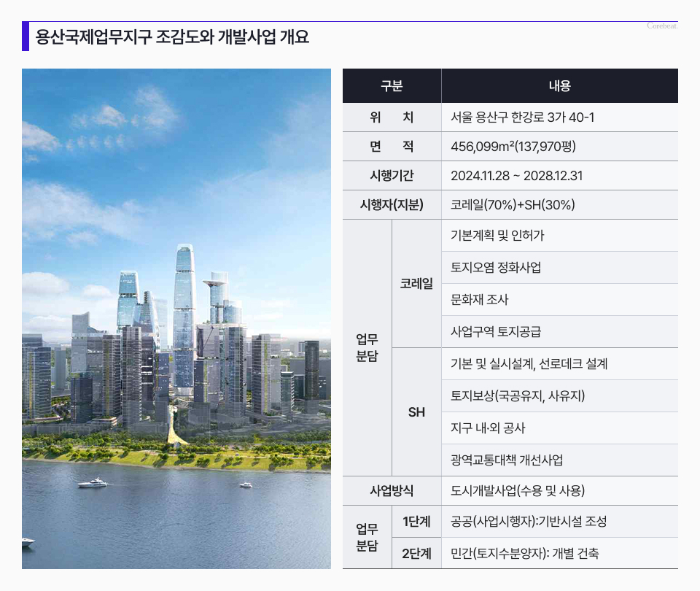Click the date range 2024.11.28 ~ 2028.12.31
This screenshot has width=700, height=591.
tap(516, 176)
